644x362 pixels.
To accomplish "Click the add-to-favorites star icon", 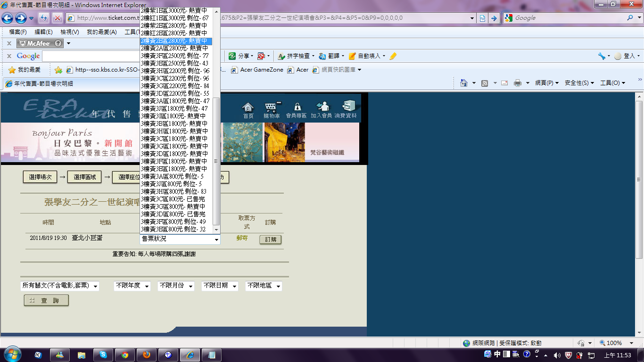I will click(x=58, y=70).
